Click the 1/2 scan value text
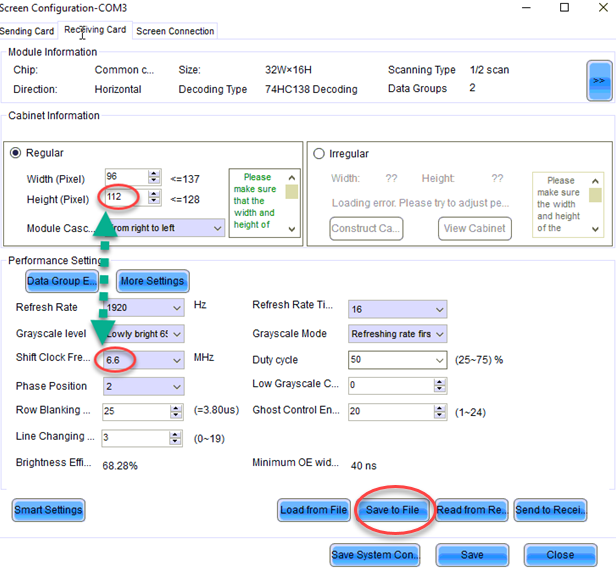 490,70
